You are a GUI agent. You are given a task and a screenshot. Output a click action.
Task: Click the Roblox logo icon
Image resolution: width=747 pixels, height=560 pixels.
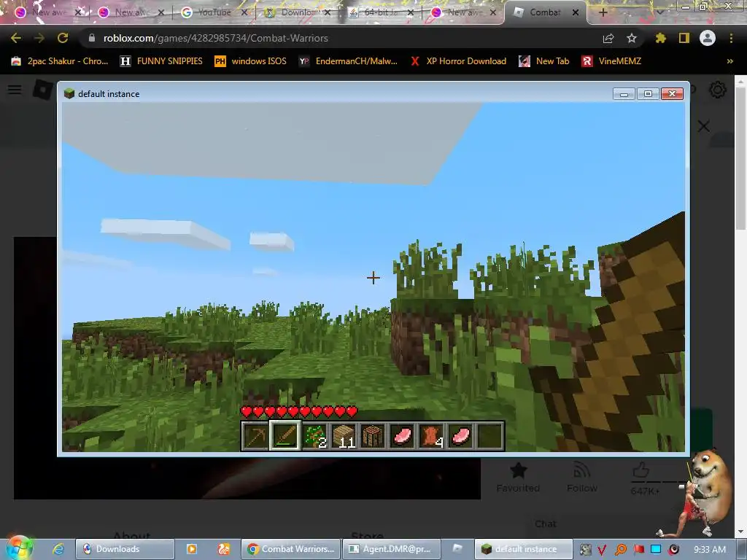pos(43,90)
